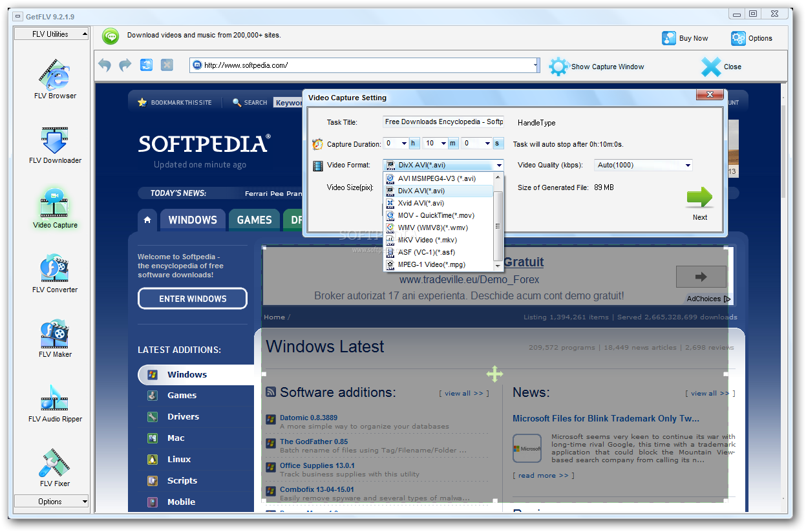806x532 pixels.
Task: Select Drivers in Latest Additions
Action: click(x=183, y=416)
